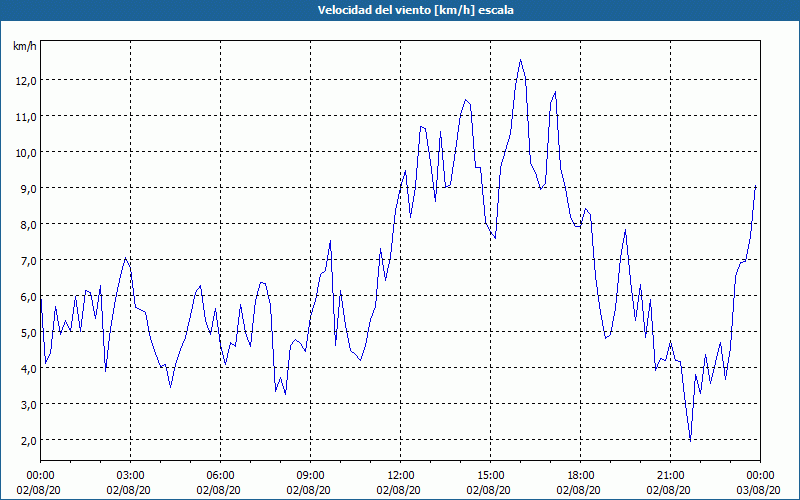Select the 9,0 y-axis label
The image size is (800, 500).
(27, 188)
